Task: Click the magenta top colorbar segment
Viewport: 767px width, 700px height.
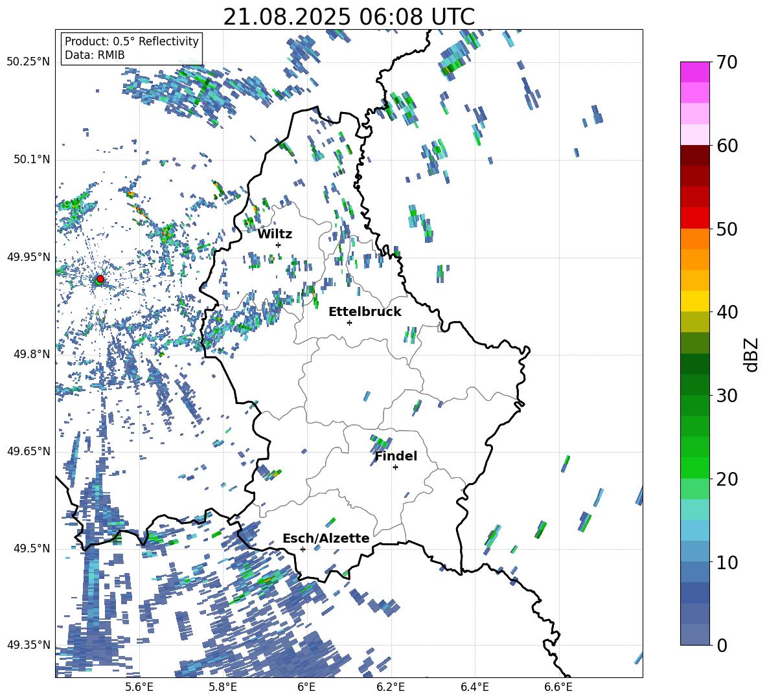Action: pyautogui.click(x=694, y=73)
